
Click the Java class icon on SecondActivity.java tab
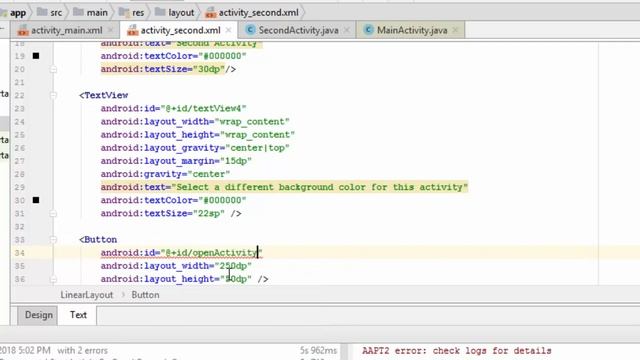point(250,30)
